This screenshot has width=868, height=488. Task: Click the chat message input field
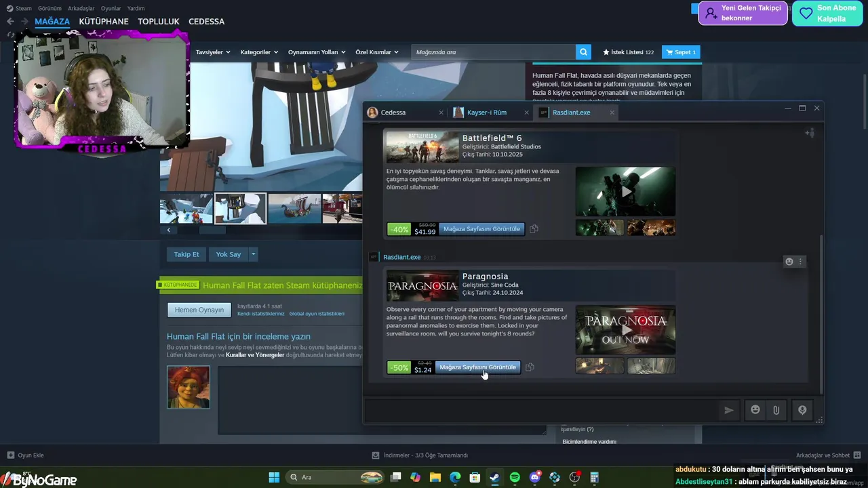coord(541,410)
